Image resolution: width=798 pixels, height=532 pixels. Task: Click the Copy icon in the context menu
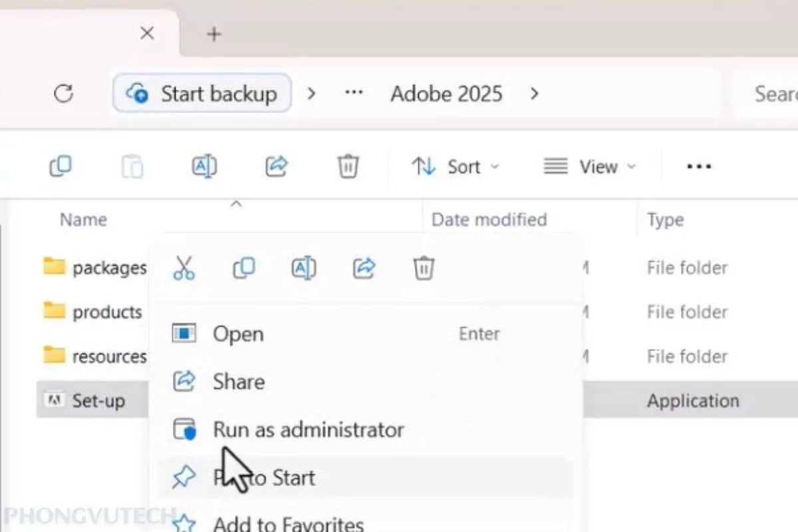point(244,268)
